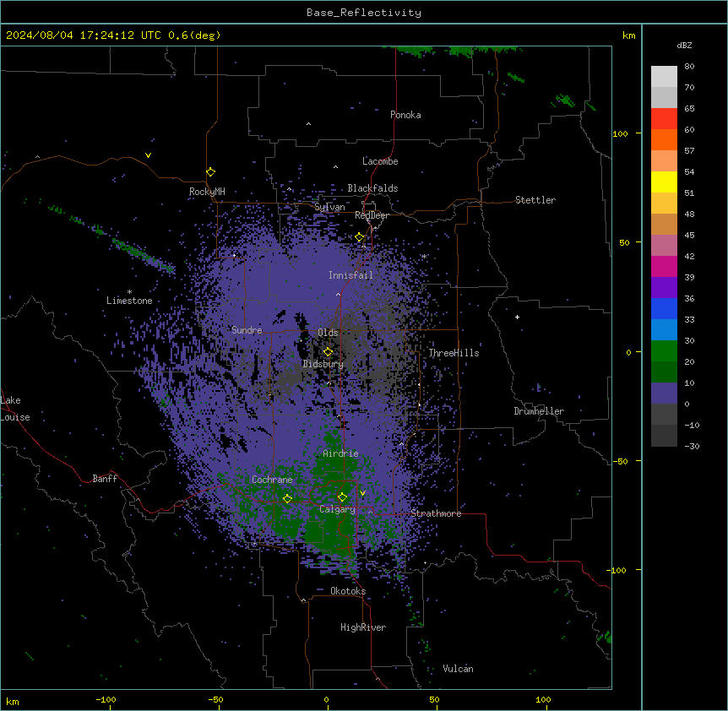Click the Cochrane town label
Viewport: 728px width, 711px height.
pos(272,480)
